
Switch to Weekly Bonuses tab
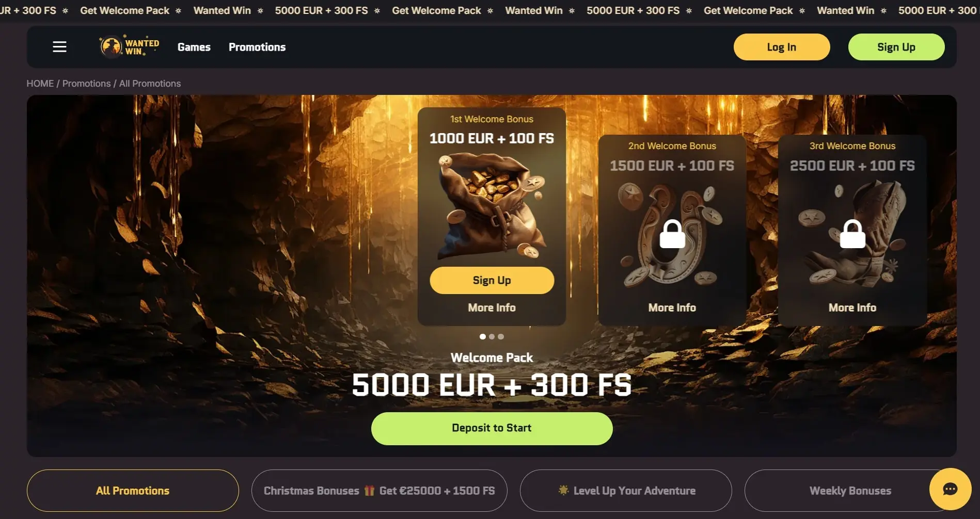[850, 491]
